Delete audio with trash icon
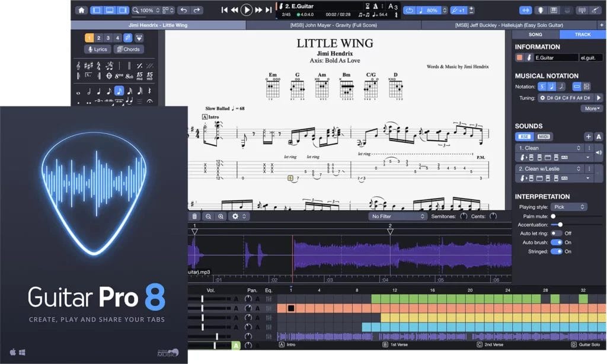 click(194, 216)
